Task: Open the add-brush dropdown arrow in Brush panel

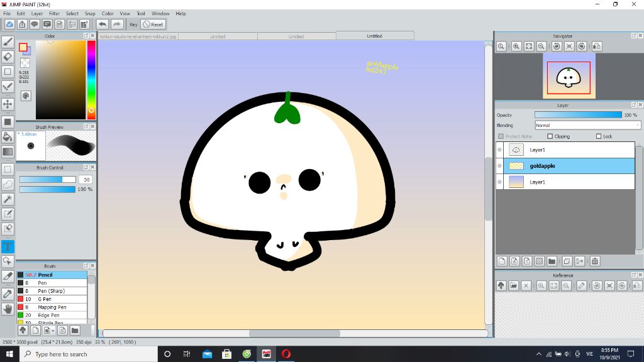Action: click(x=53, y=331)
